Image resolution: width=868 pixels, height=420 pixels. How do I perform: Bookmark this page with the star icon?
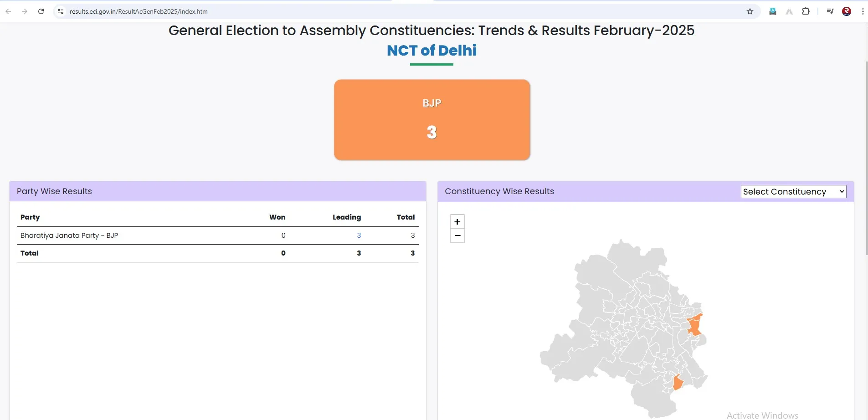coord(750,11)
